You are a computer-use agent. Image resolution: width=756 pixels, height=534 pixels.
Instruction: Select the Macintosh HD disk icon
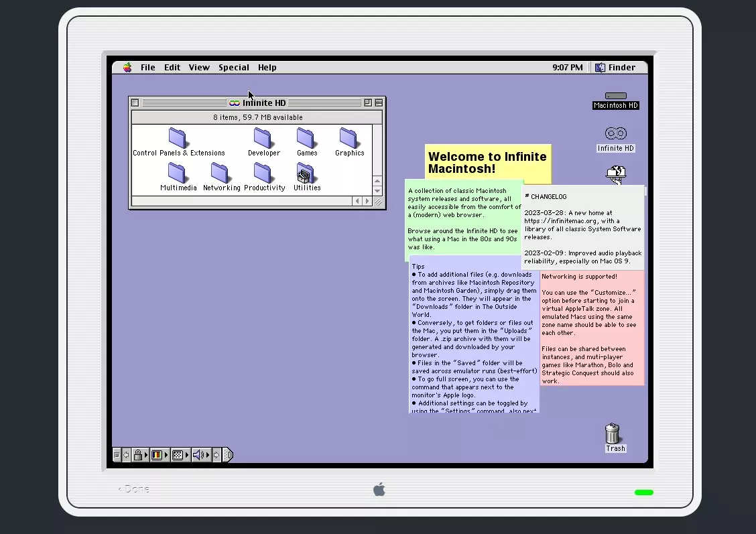point(616,96)
